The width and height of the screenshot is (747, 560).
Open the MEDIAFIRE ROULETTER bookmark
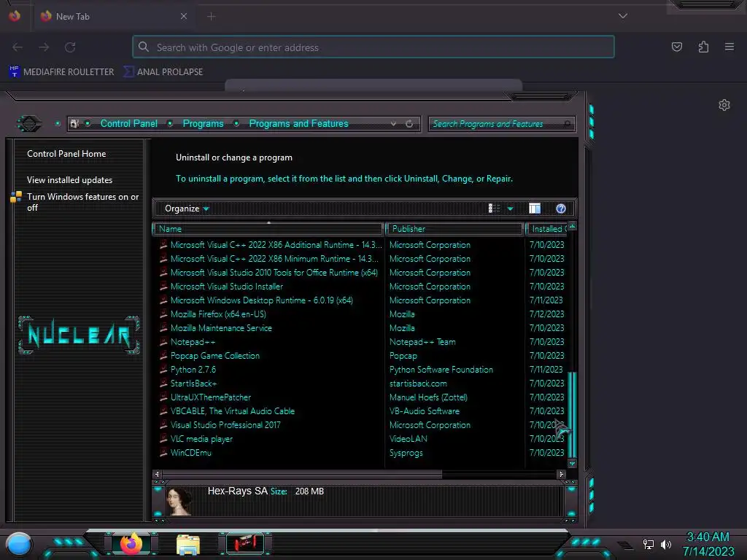62,71
